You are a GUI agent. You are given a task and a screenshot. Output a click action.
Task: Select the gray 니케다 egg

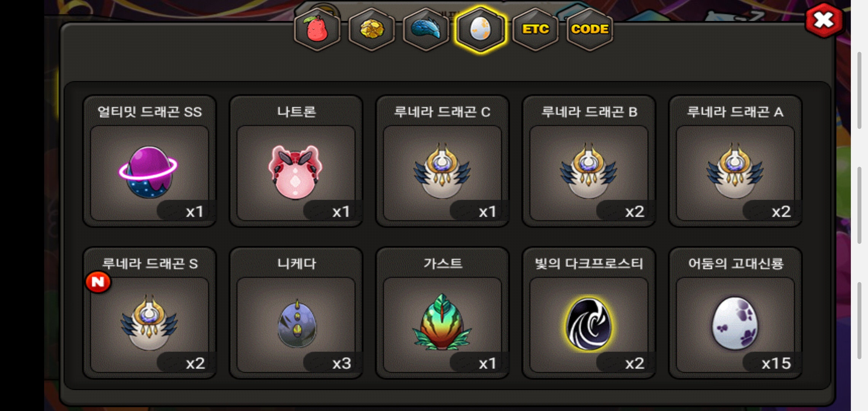(296, 313)
